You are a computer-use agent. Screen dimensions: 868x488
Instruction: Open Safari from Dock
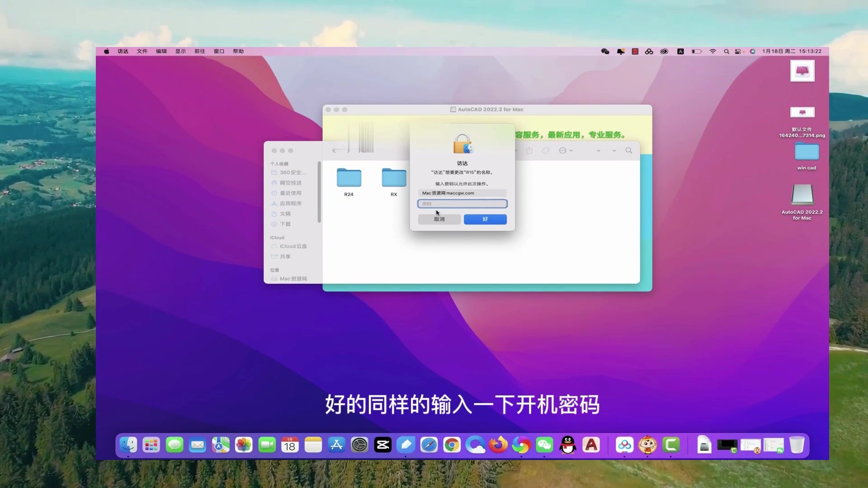coord(429,445)
